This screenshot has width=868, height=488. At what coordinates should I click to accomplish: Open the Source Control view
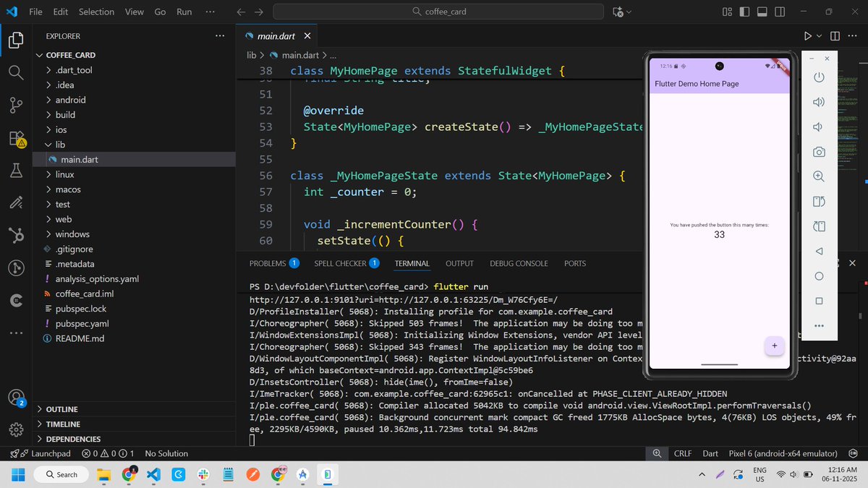pyautogui.click(x=16, y=105)
